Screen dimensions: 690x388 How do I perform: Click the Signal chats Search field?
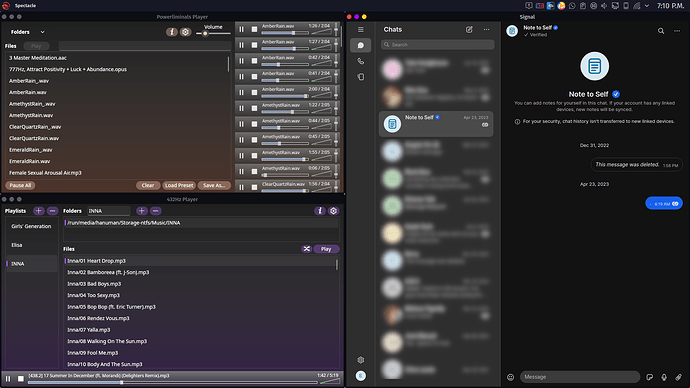point(437,44)
